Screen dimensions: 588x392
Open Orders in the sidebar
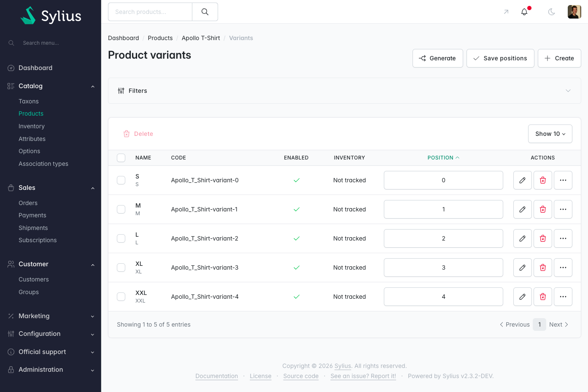coord(28,203)
